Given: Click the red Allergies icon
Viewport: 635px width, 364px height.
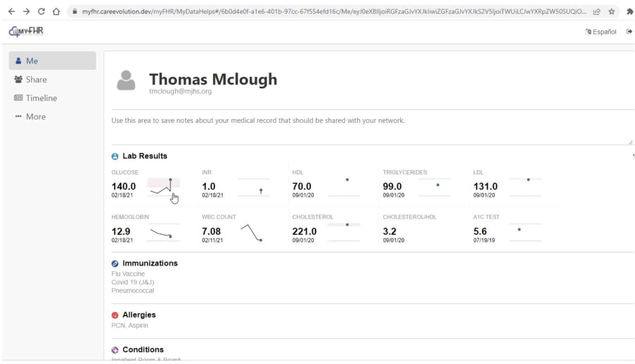Looking at the screenshot, I should (x=115, y=315).
